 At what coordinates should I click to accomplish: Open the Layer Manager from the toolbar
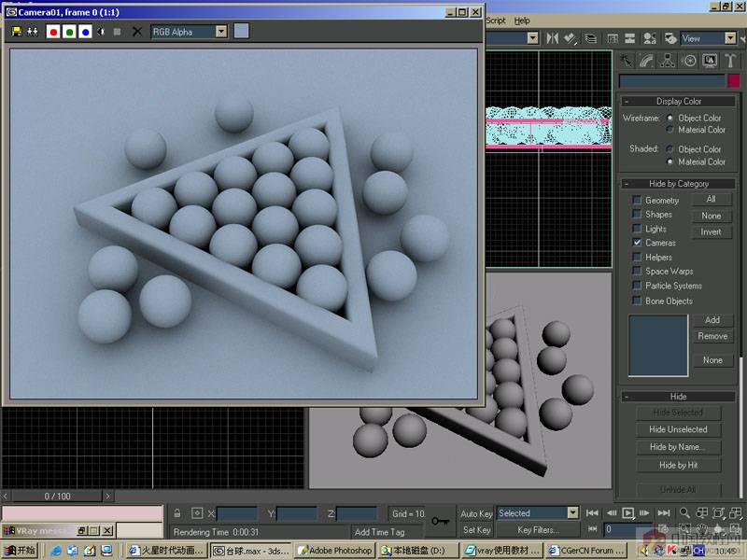click(x=591, y=38)
